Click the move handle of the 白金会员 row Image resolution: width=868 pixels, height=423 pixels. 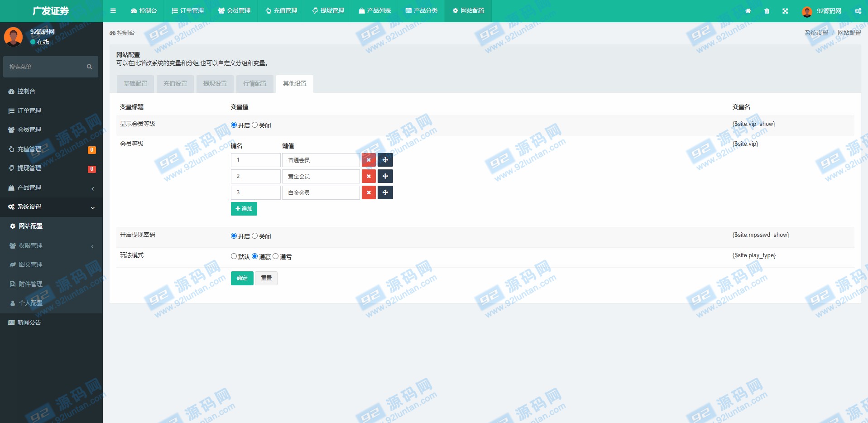[x=385, y=192]
